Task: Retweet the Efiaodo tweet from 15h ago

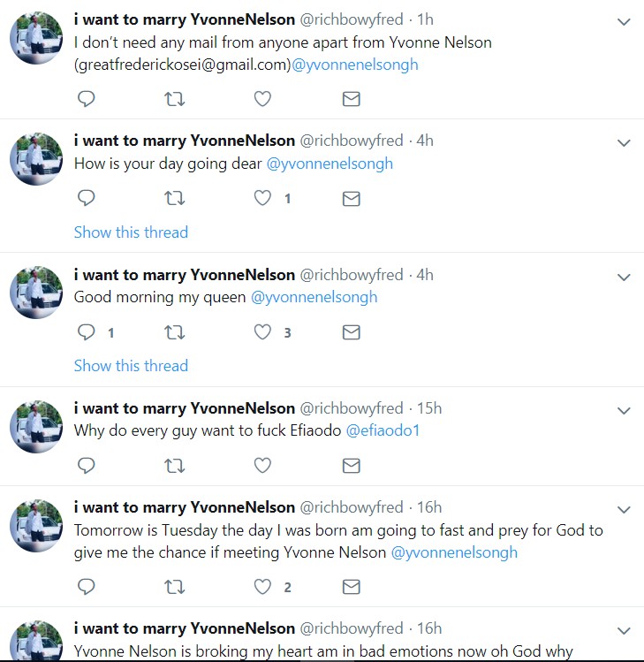Action: (174, 466)
